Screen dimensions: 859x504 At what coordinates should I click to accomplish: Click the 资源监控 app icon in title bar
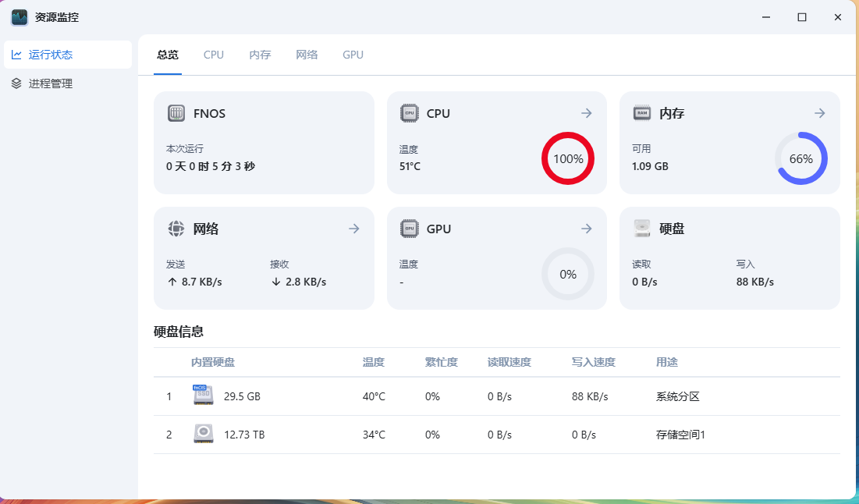pyautogui.click(x=20, y=17)
